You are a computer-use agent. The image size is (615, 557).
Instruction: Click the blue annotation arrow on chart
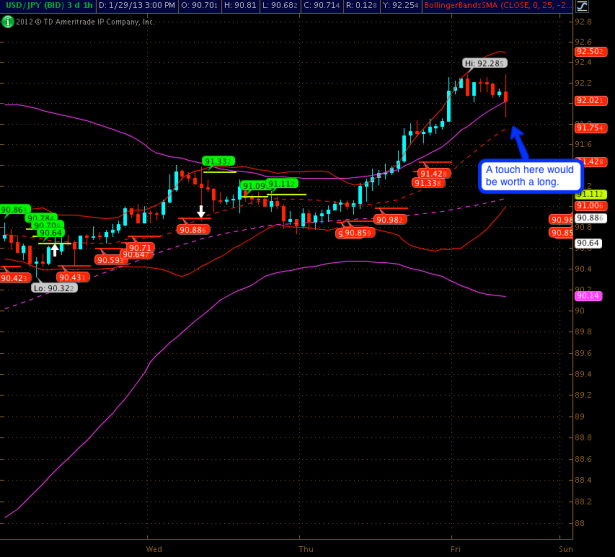519,136
